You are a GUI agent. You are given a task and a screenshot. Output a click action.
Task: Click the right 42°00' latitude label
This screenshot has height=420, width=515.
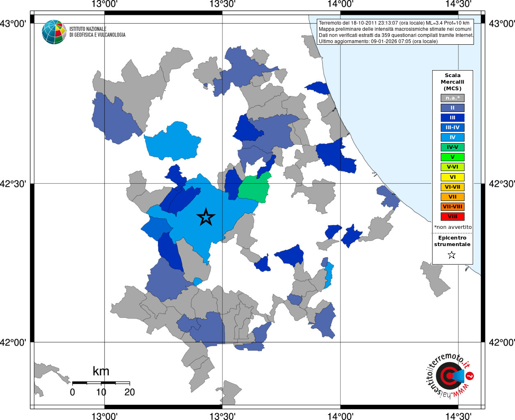[x=502, y=342]
